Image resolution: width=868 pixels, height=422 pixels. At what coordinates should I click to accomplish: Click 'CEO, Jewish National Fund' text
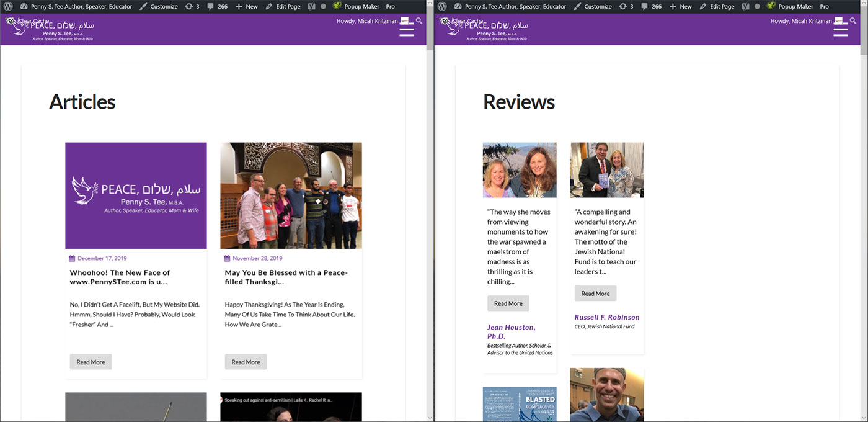(604, 326)
